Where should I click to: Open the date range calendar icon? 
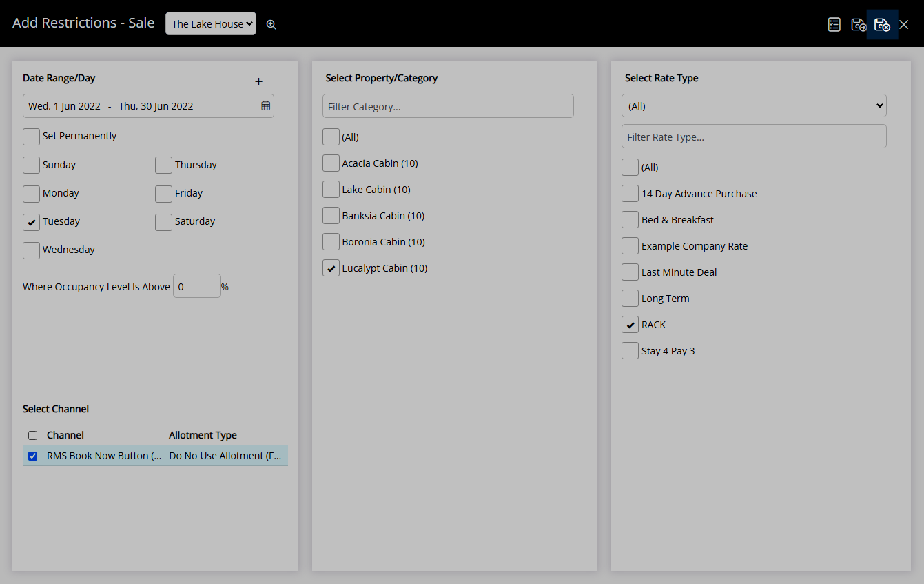pyautogui.click(x=265, y=105)
